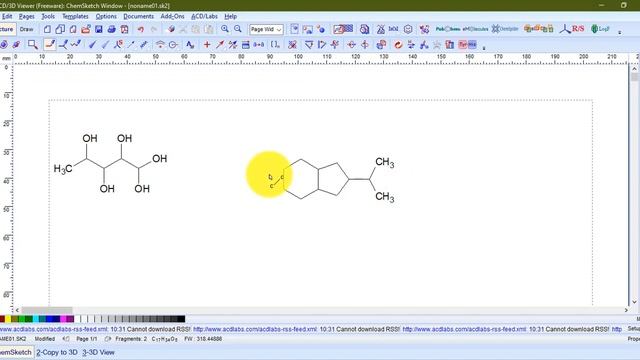Open the Templates menu

(x=75, y=16)
